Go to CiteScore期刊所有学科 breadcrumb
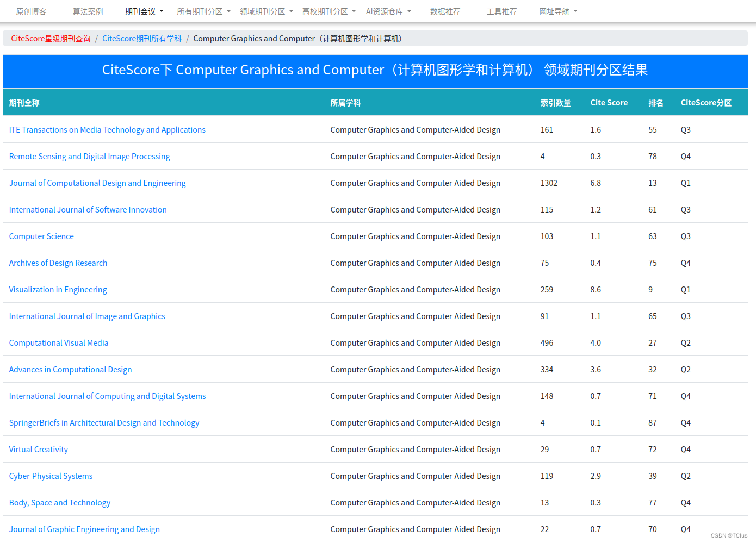756x543 pixels. [142, 39]
